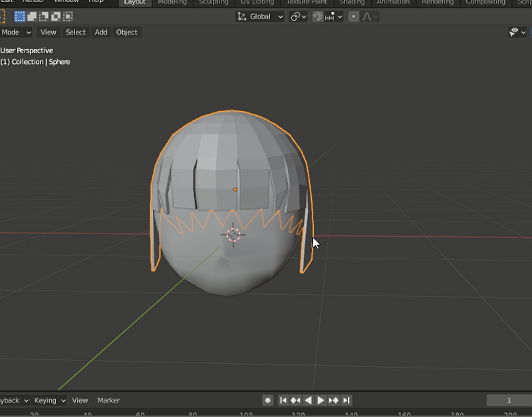The width and height of the screenshot is (532, 417).
Task: Open the timeline Keying dropdown
Action: point(49,400)
